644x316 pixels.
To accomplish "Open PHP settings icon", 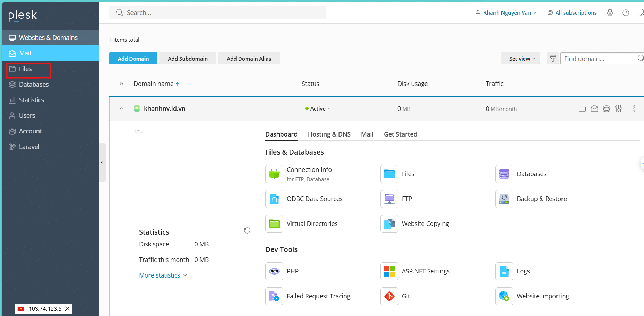I will (274, 271).
